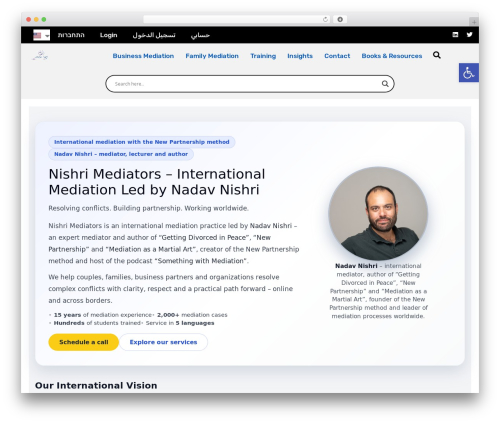Open the Family Mediation menu

(x=212, y=56)
